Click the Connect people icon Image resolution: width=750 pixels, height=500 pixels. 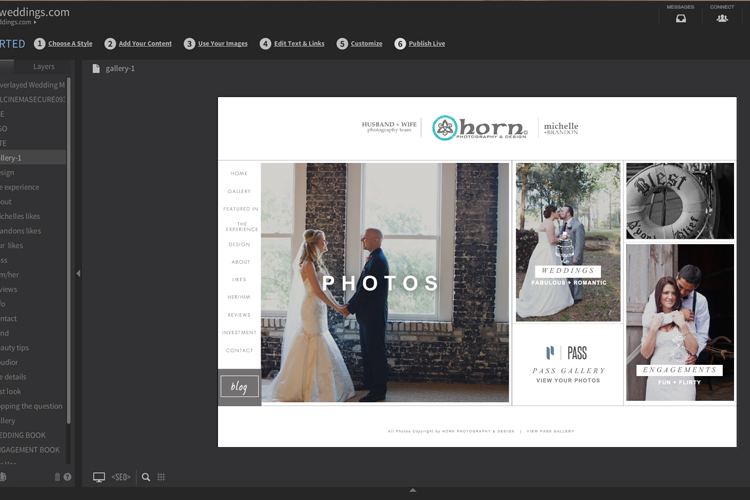pyautogui.click(x=721, y=18)
